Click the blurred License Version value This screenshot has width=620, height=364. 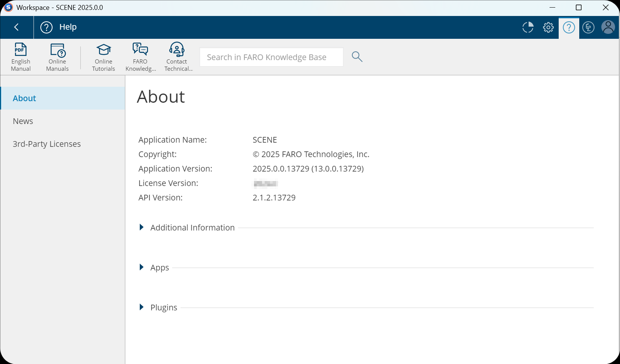coord(266,184)
